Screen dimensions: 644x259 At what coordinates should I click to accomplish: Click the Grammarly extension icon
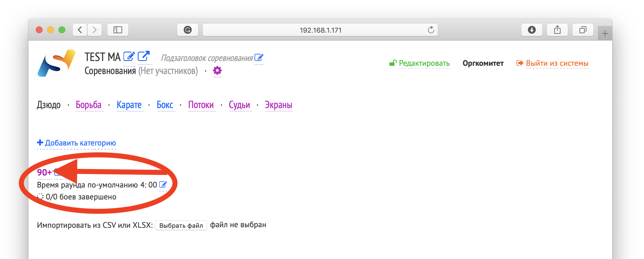tap(188, 30)
